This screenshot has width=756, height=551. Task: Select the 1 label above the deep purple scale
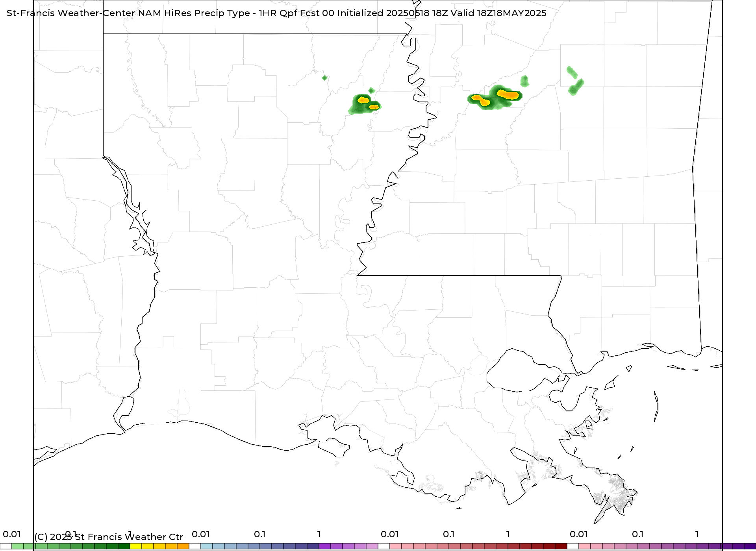coord(697,534)
